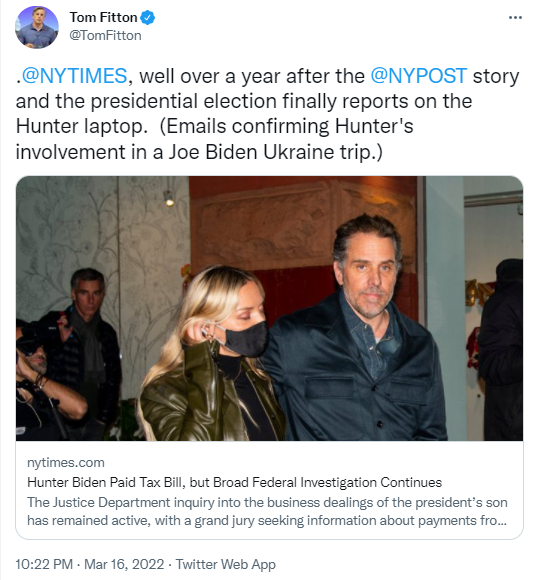This screenshot has width=537, height=580.
Task: Click the Justice Department inquiry description
Action: [x=267, y=511]
